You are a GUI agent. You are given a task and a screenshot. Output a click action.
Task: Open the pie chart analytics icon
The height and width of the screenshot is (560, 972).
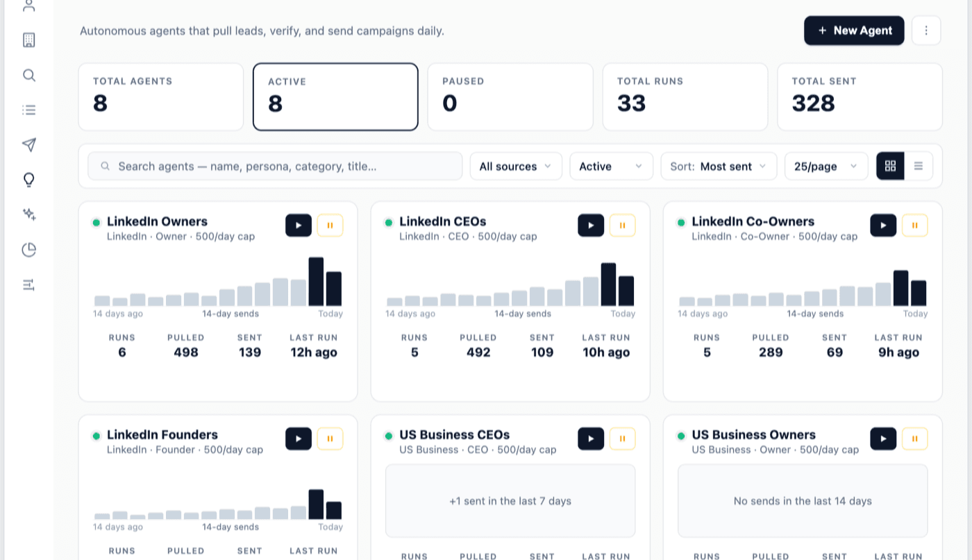pos(28,250)
